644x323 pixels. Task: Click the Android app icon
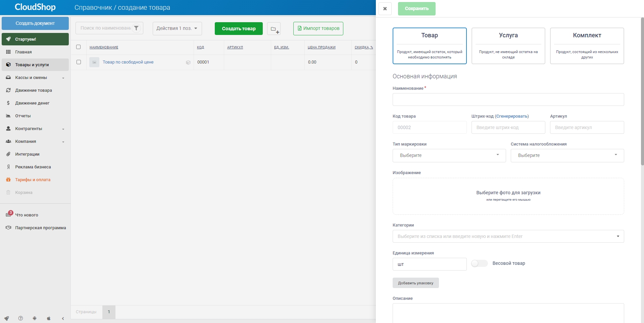pos(35,318)
